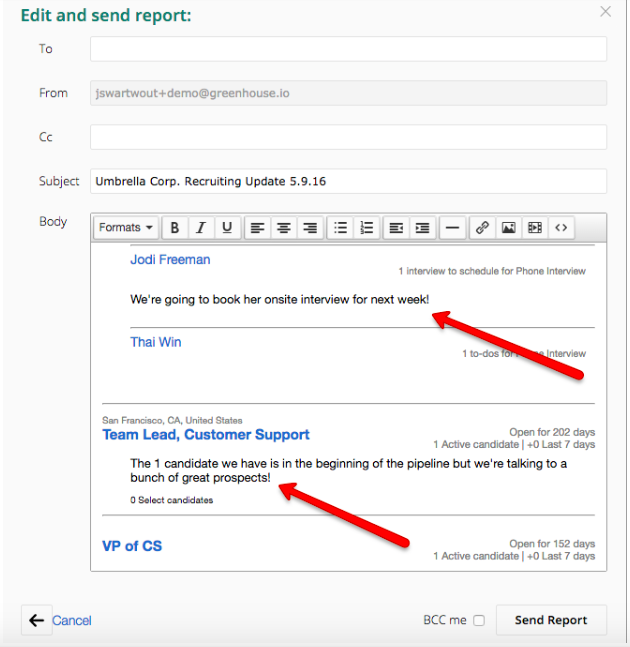
Task: Align body text right
Action: [310, 227]
